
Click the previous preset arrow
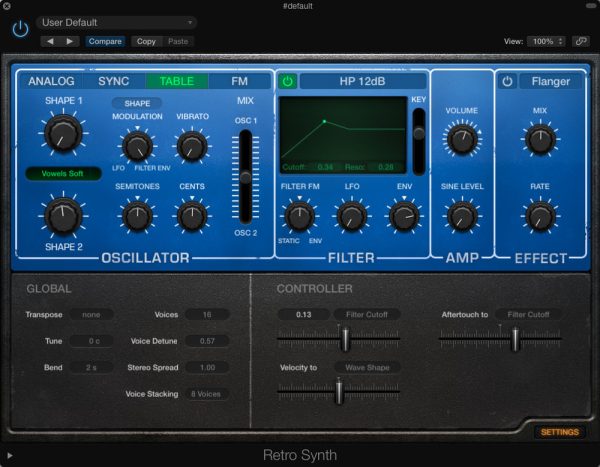[50, 42]
